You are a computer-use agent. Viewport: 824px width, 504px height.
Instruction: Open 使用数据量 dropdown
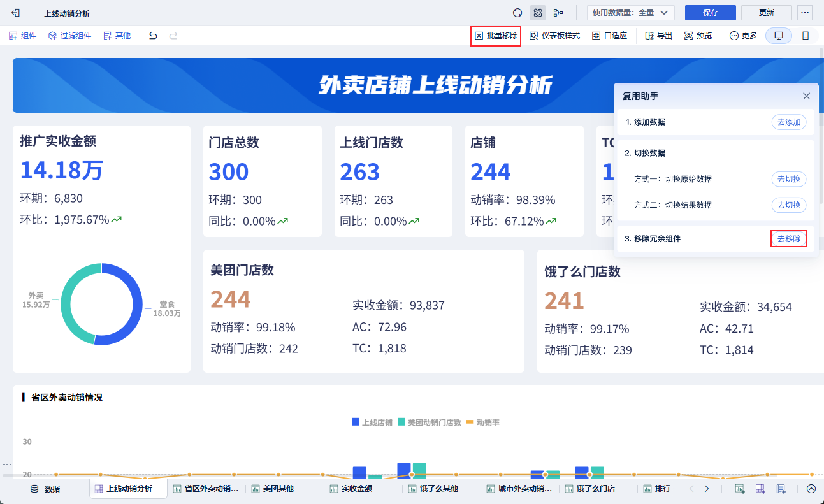tap(631, 13)
